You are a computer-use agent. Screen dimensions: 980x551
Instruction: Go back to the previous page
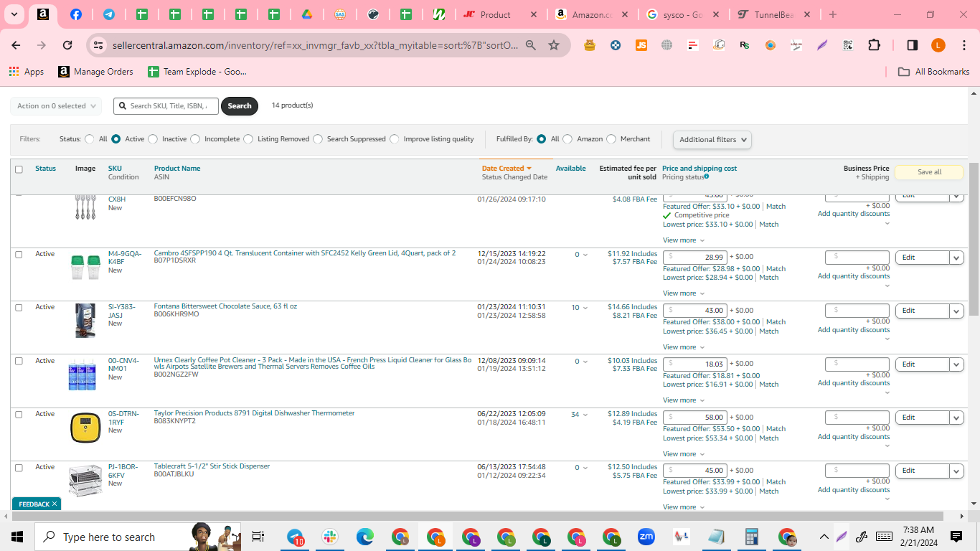point(17,45)
